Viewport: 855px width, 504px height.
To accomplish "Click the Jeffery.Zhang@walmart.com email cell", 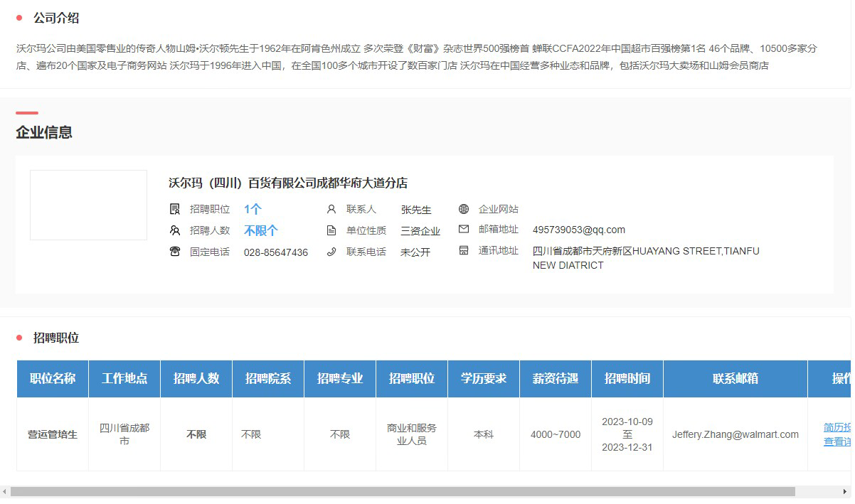I will click(x=735, y=434).
